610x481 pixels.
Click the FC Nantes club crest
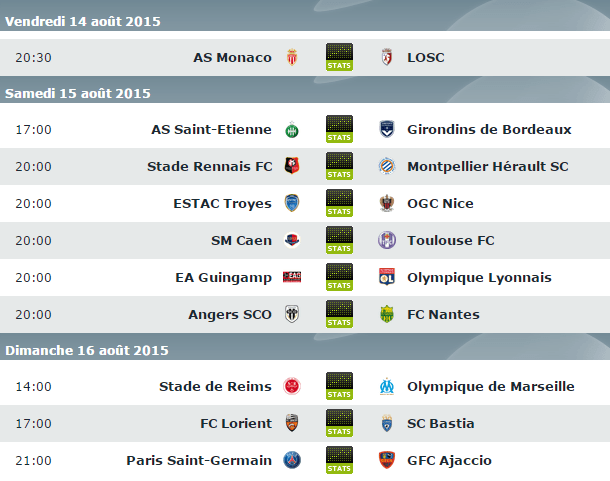coord(387,314)
